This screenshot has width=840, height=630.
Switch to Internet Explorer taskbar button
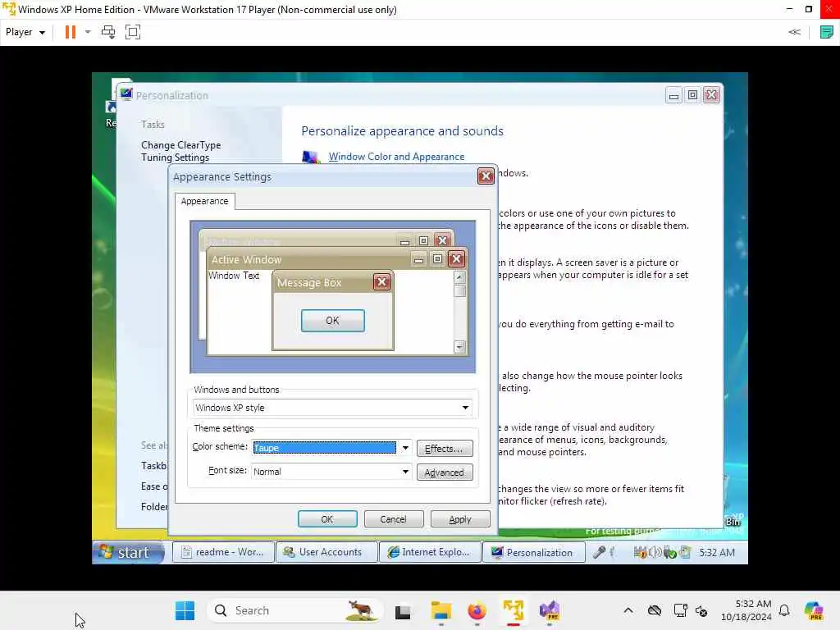click(430, 552)
